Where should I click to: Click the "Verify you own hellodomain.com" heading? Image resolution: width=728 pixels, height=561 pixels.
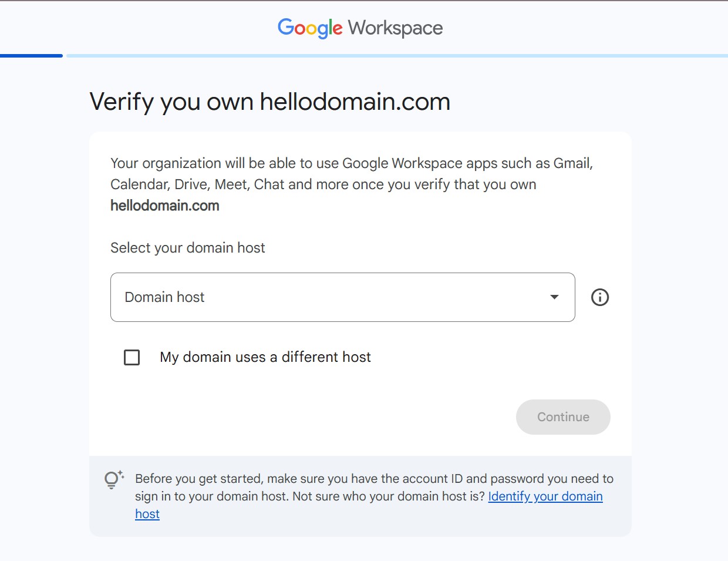click(270, 102)
